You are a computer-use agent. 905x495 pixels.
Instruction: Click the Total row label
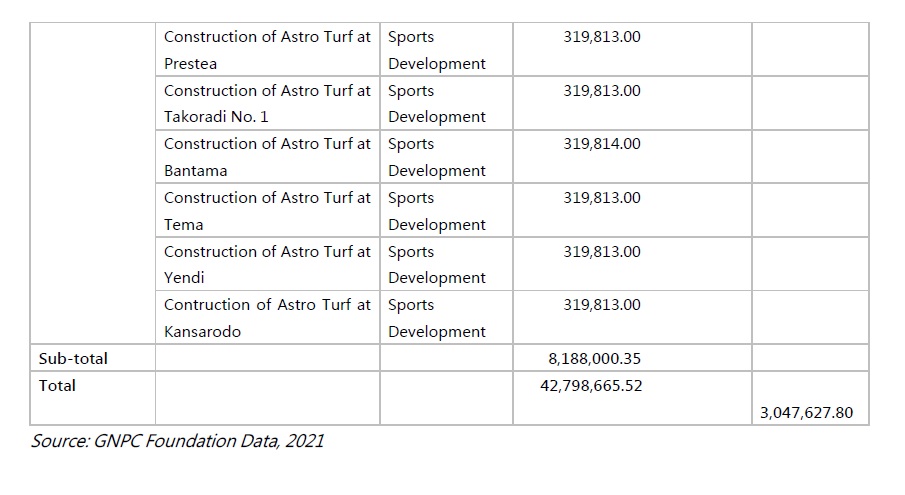(57, 385)
